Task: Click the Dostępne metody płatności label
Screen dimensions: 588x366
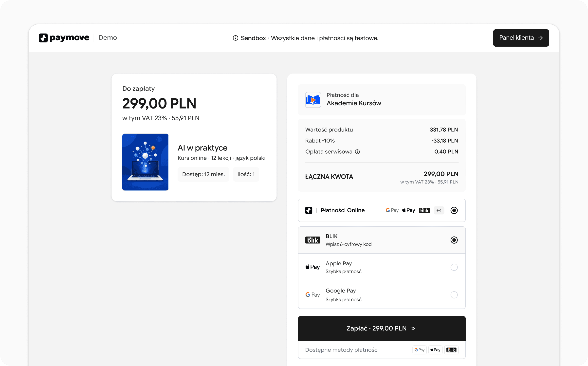Action: point(342,350)
